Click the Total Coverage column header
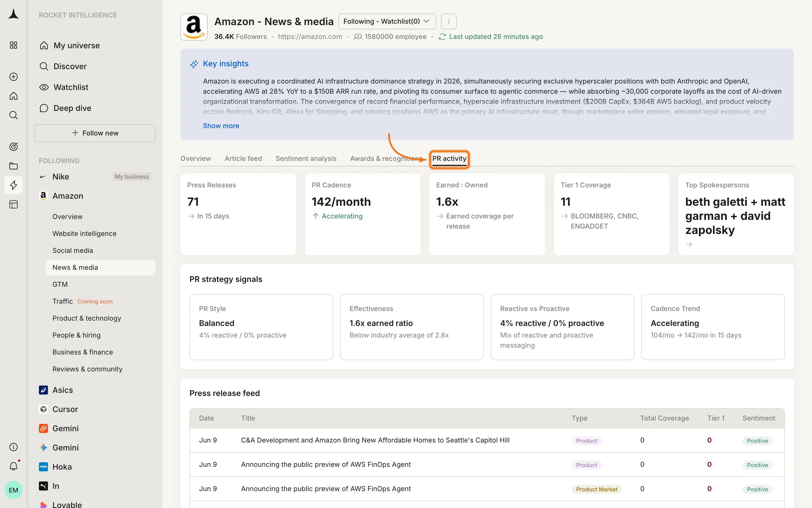The width and height of the screenshot is (812, 508). pos(664,418)
